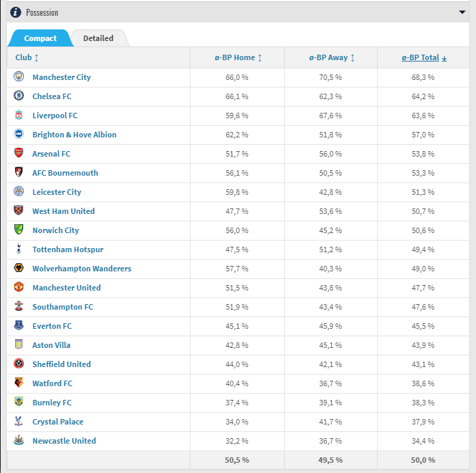Open the Crystal Palace link
The height and width of the screenshot is (473, 476).
point(58,422)
